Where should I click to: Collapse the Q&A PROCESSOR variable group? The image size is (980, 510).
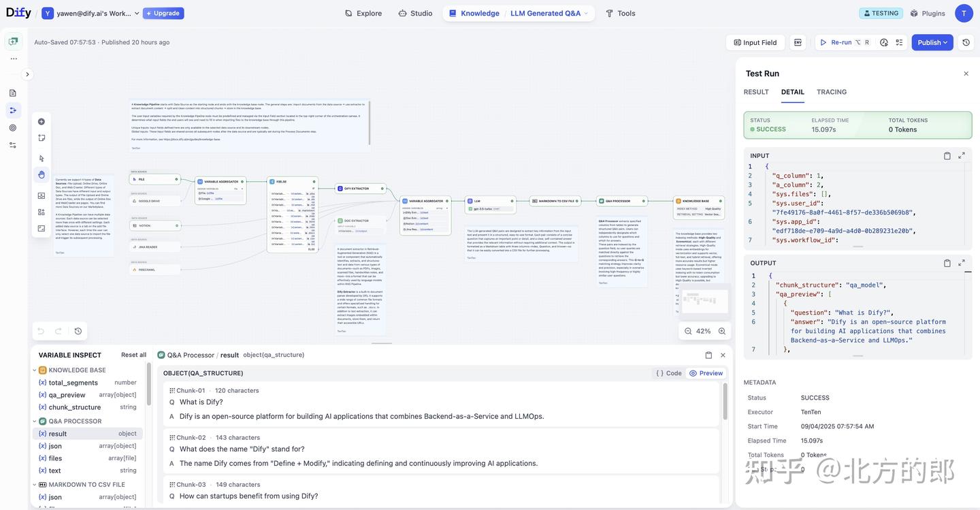pos(35,421)
